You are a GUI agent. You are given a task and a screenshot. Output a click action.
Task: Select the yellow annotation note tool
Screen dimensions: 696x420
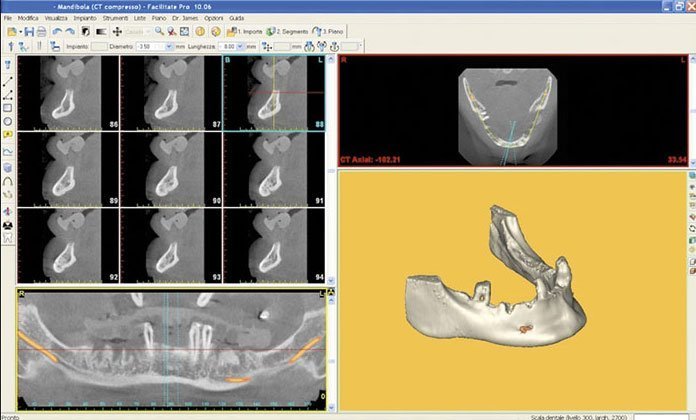pyautogui.click(x=8, y=135)
